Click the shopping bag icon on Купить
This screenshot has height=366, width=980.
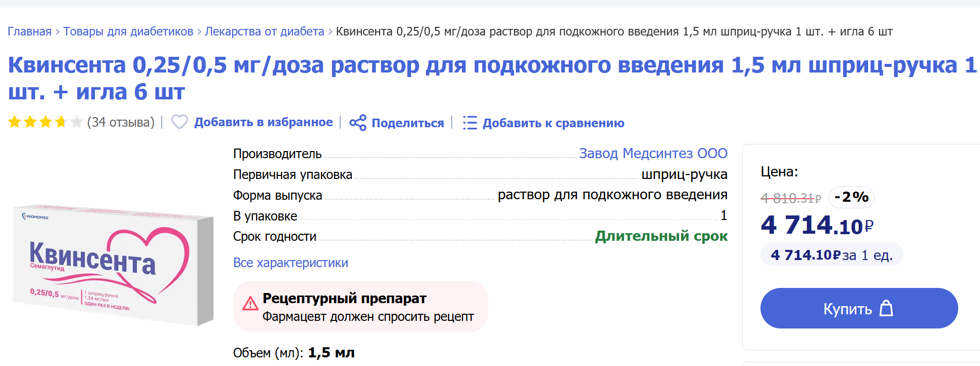tap(886, 308)
